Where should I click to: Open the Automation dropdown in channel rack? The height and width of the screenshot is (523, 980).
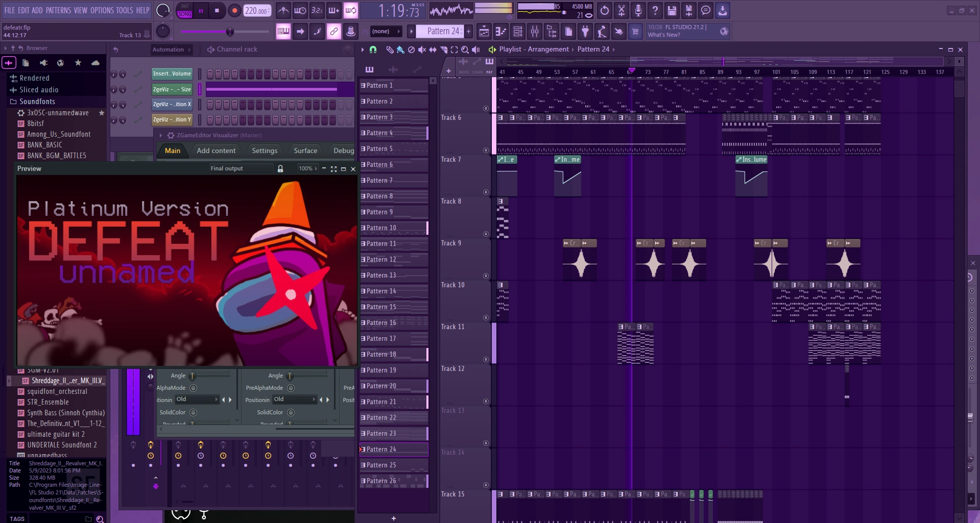click(172, 49)
